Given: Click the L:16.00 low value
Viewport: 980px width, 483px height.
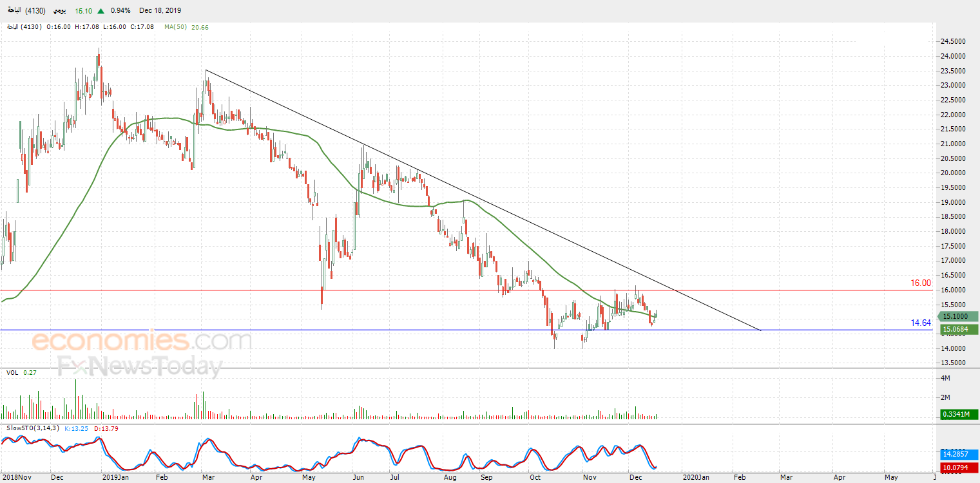Looking at the screenshot, I should pyautogui.click(x=113, y=27).
